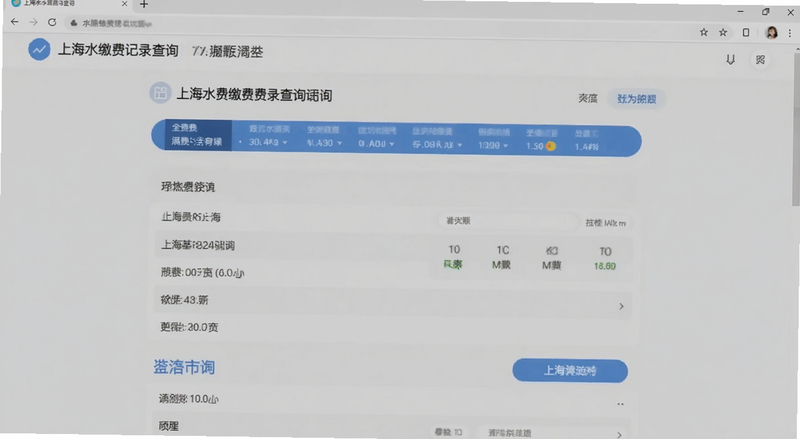Image resolution: width=800 pixels, height=439 pixels.
Task: Click the blue 上海 button
Action: (x=570, y=371)
